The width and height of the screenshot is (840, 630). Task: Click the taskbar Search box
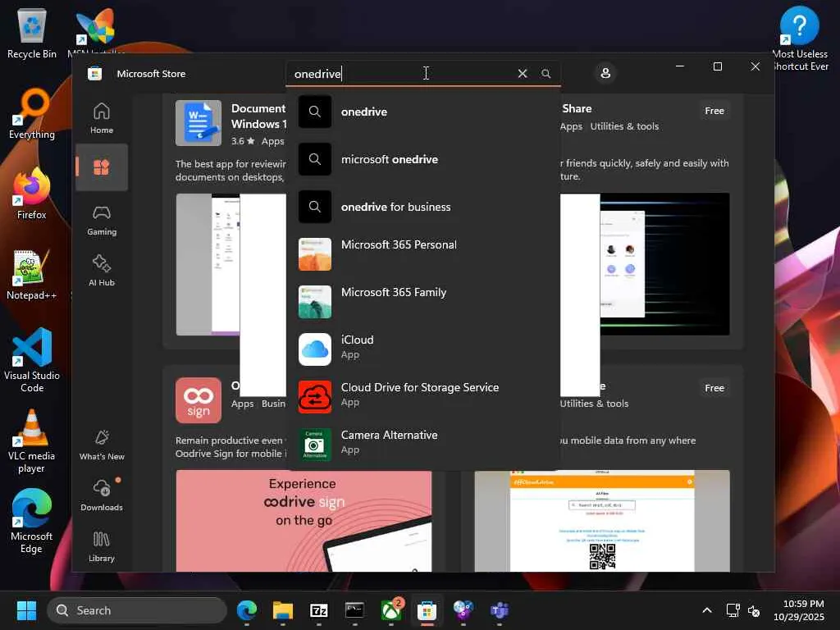(x=137, y=610)
